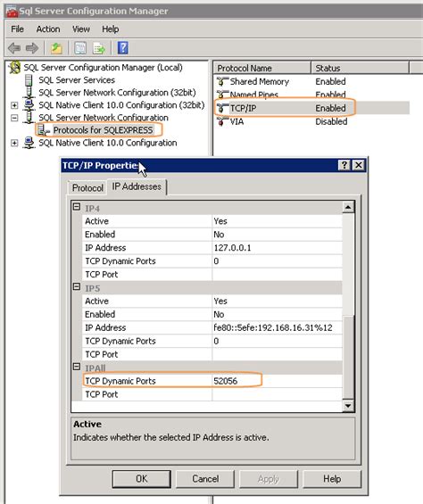Open the Help menu
The height and width of the screenshot is (504, 423).
(x=111, y=29)
